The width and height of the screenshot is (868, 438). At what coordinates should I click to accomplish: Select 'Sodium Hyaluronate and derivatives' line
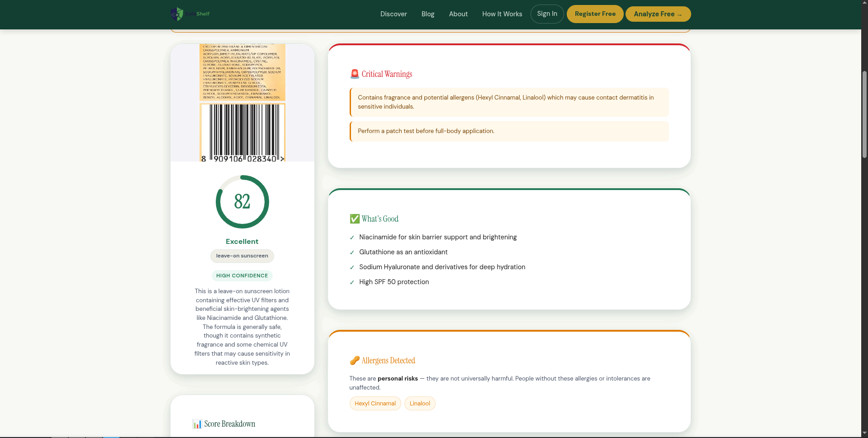click(442, 267)
